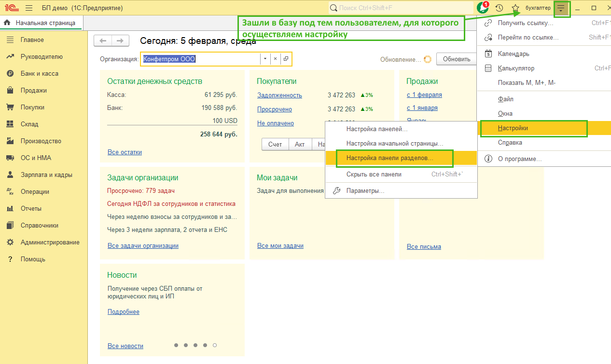This screenshot has width=611, height=364.
Task: Open notifications bell with red badge
Action: pyautogui.click(x=482, y=8)
